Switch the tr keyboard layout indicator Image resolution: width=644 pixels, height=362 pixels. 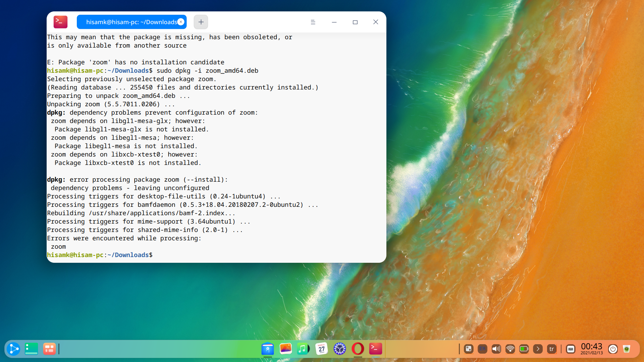coord(551,349)
